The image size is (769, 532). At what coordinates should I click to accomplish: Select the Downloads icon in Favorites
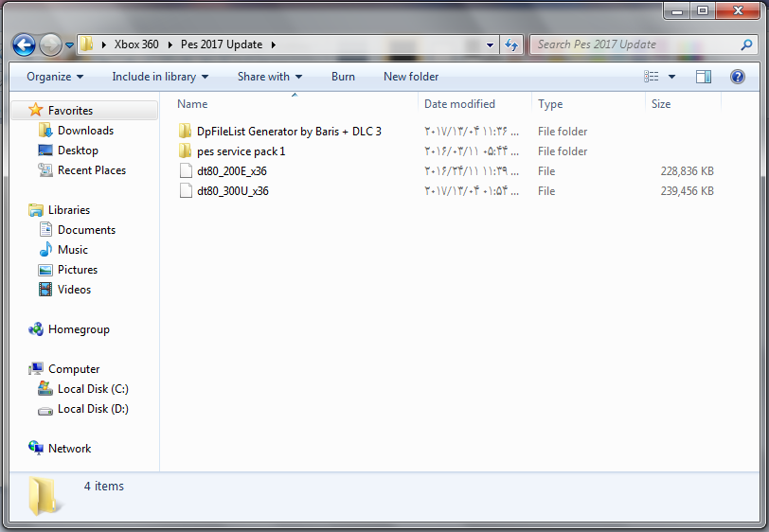click(x=45, y=131)
